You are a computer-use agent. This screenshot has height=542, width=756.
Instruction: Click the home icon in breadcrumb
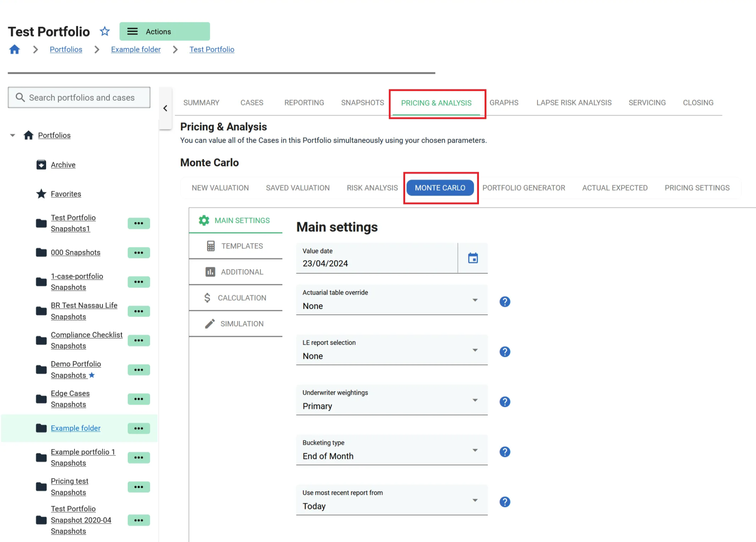pos(15,50)
